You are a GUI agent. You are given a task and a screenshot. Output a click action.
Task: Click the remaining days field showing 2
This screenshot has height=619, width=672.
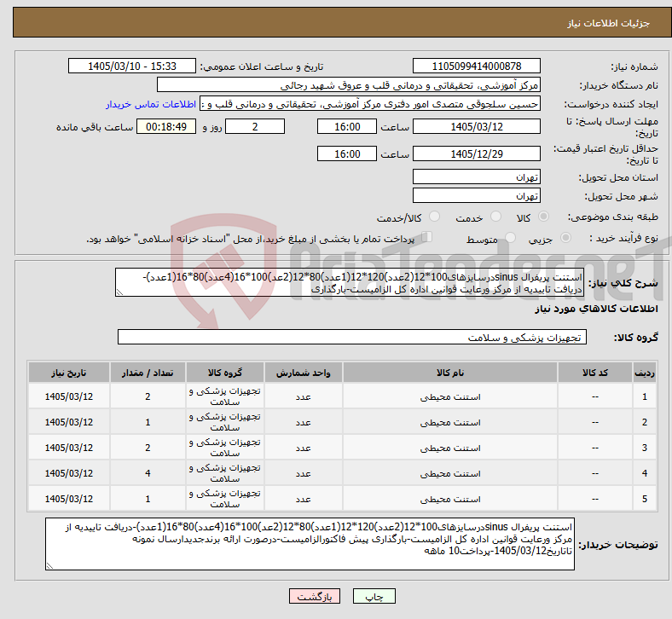pos(255,127)
